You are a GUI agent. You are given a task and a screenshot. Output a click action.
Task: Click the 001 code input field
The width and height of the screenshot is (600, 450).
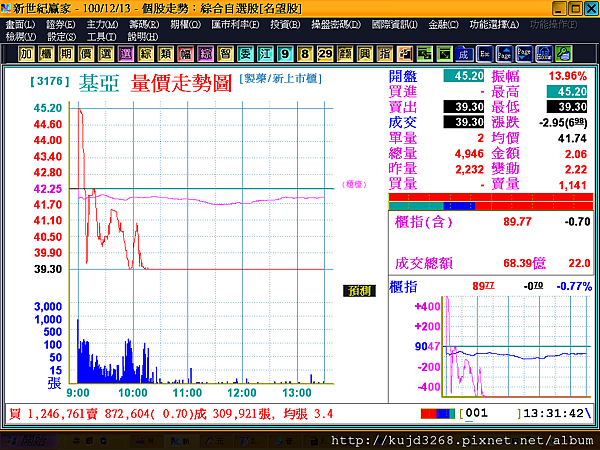pos(492,413)
